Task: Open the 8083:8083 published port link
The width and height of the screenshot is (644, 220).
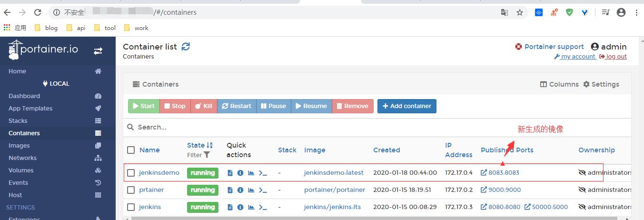Action: point(500,173)
